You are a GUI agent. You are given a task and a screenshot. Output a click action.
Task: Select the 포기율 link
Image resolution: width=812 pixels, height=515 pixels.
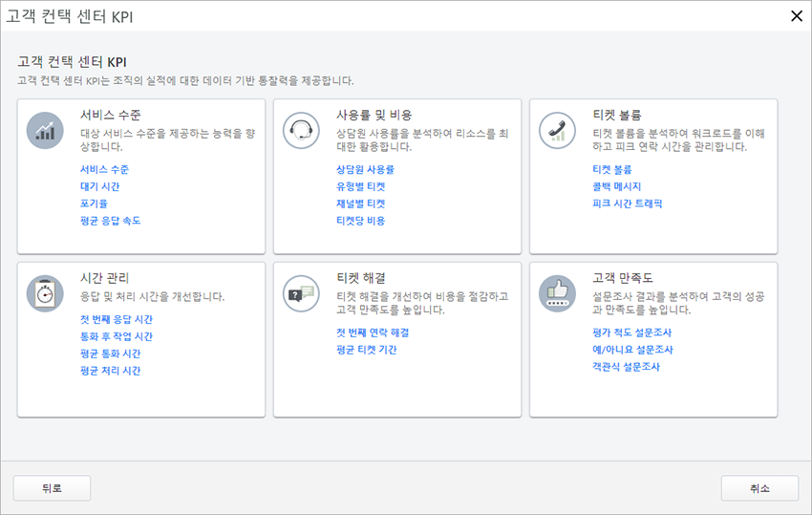pos(93,204)
